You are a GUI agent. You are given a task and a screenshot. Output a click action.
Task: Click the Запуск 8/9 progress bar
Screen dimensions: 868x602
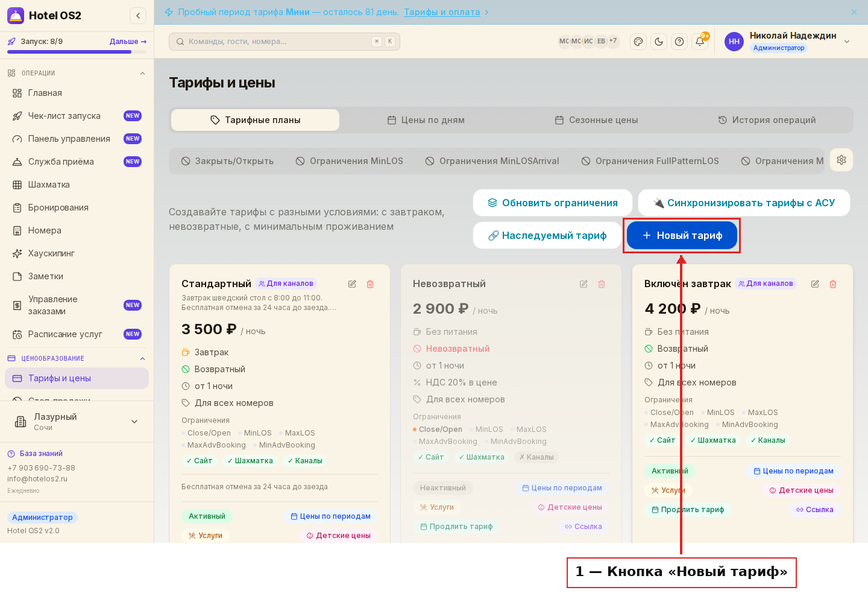coord(77,52)
